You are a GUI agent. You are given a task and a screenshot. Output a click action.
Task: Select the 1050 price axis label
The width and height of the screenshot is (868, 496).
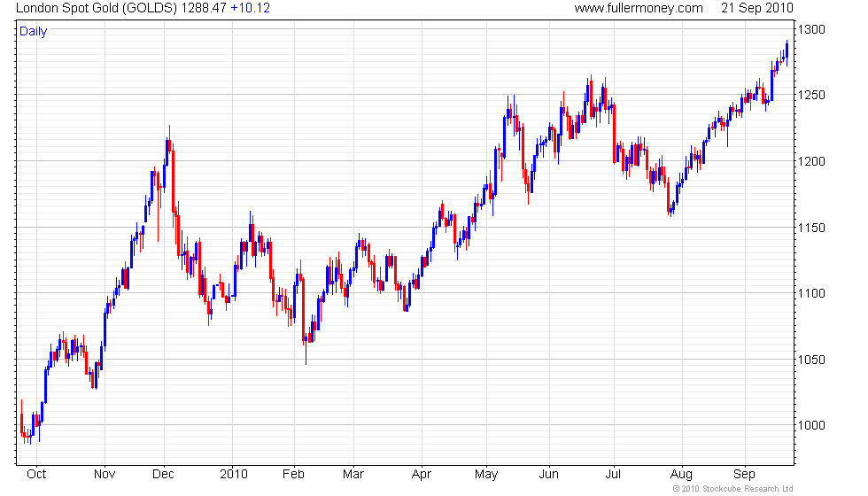click(x=811, y=360)
